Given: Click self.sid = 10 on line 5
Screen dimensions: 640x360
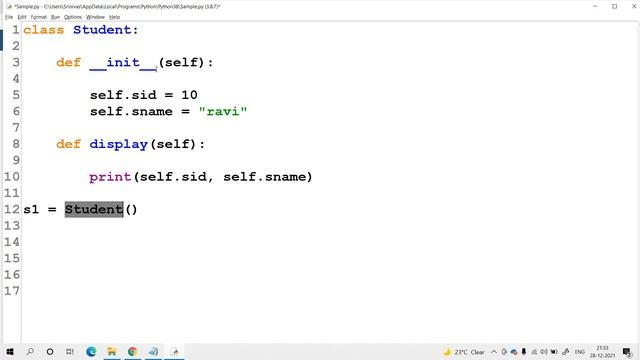Looking at the screenshot, I should click(x=144, y=95).
